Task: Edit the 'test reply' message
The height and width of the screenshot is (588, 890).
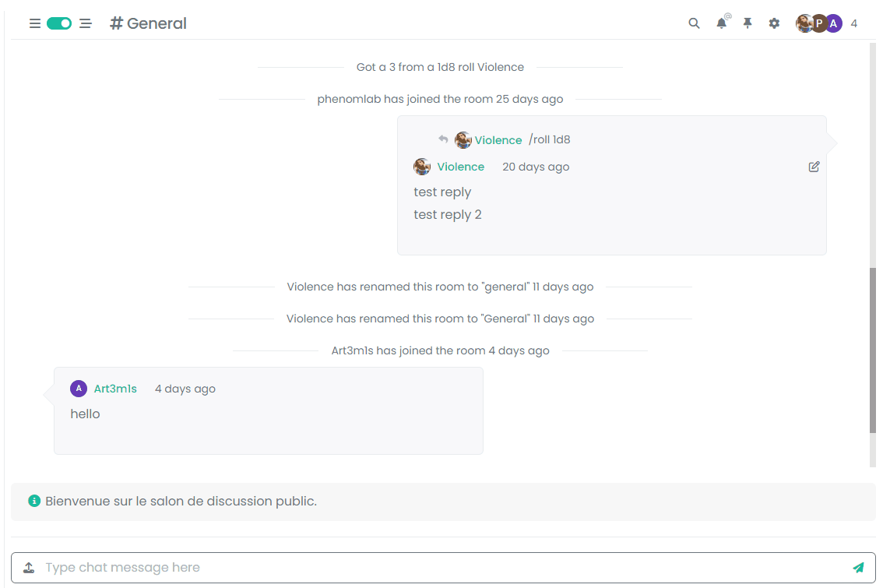Action: tap(814, 167)
